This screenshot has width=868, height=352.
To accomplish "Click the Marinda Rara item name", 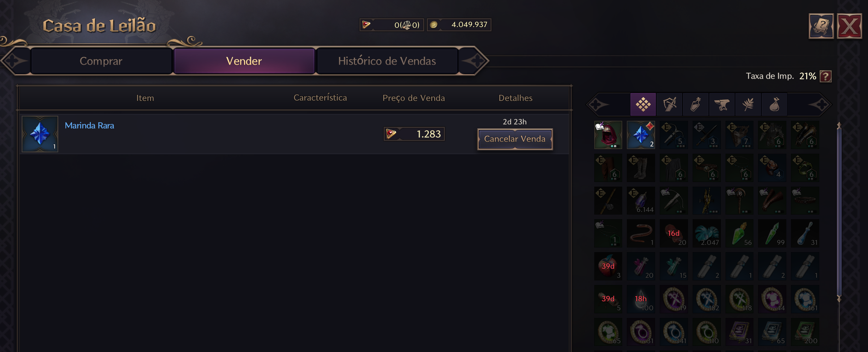I will [x=89, y=126].
